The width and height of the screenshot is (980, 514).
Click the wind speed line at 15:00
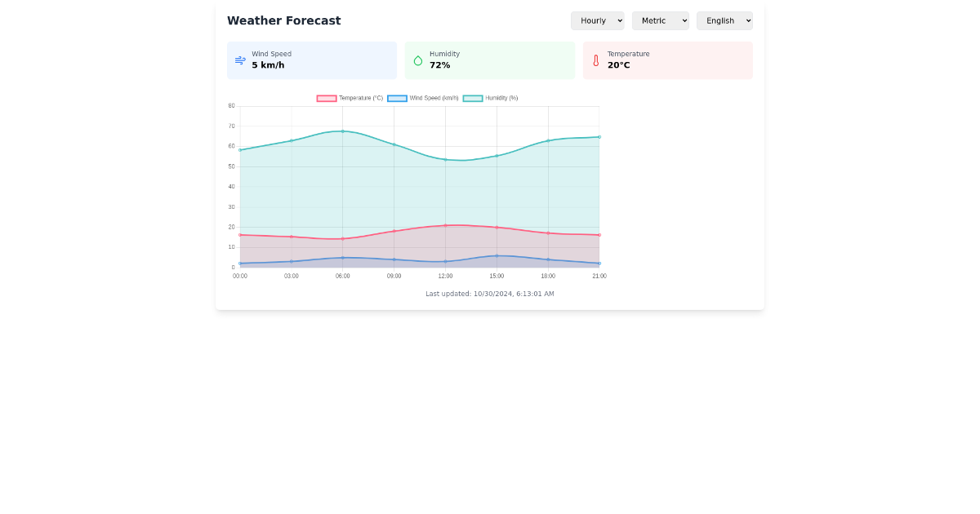point(497,255)
